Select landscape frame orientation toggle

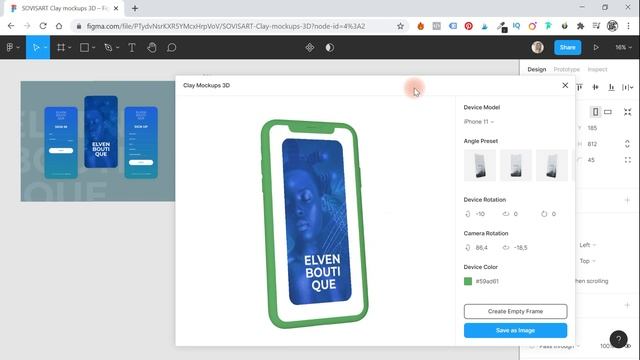(x=608, y=112)
